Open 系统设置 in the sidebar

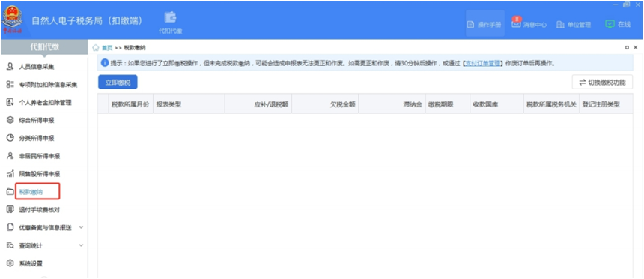31,263
